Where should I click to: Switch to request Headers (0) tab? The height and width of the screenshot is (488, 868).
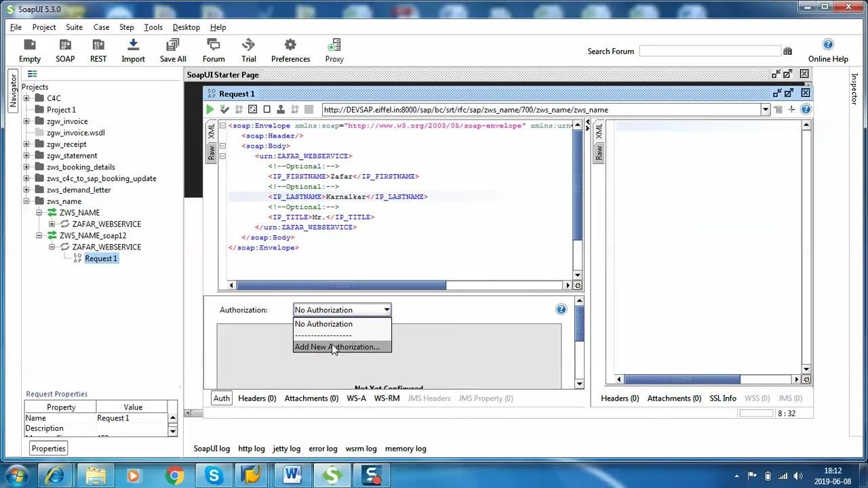point(257,398)
